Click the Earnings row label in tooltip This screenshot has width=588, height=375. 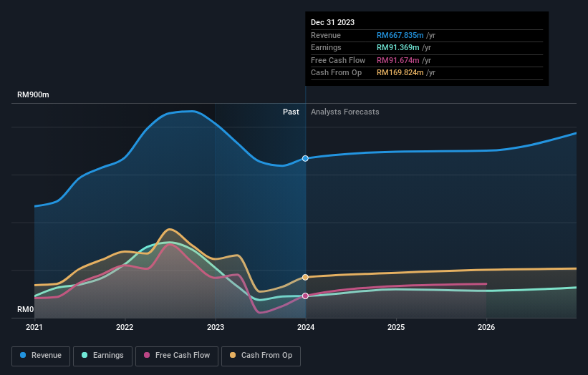pyautogui.click(x=327, y=47)
